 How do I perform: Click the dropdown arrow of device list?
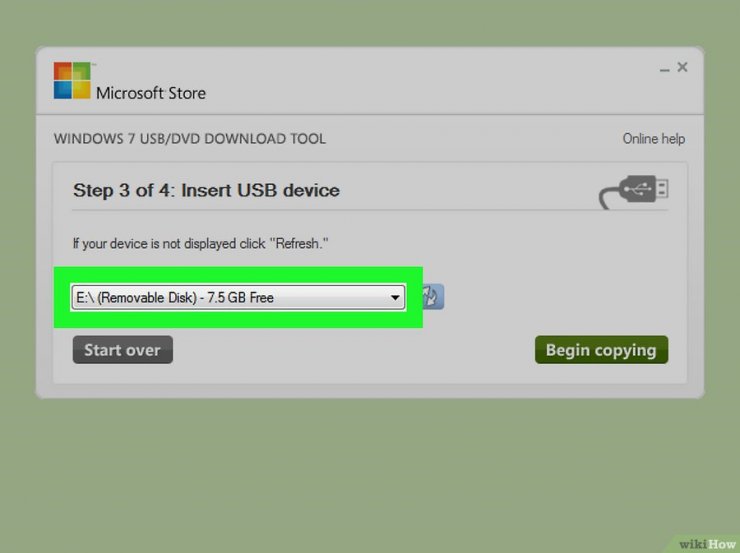coord(395,297)
